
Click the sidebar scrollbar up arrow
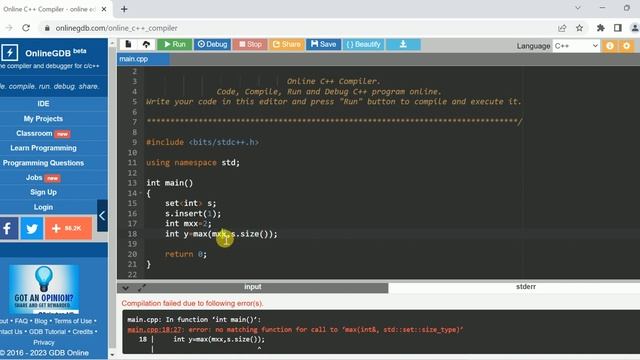(112, 43)
